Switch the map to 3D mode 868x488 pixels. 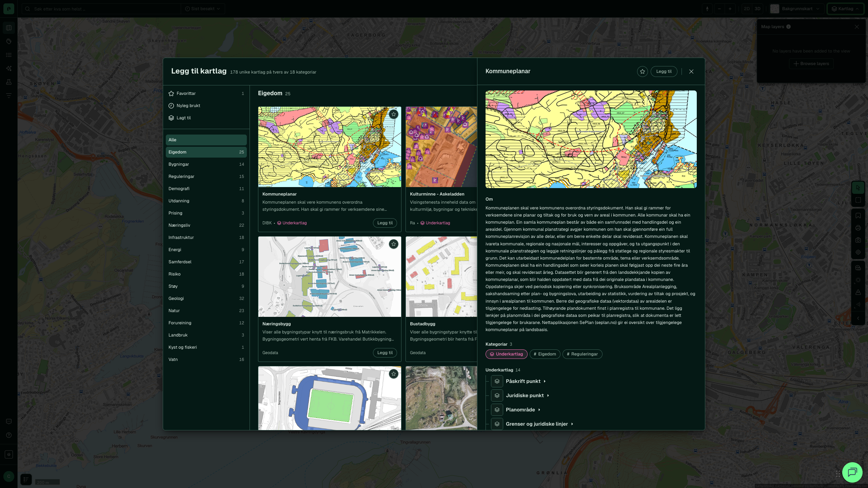757,9
